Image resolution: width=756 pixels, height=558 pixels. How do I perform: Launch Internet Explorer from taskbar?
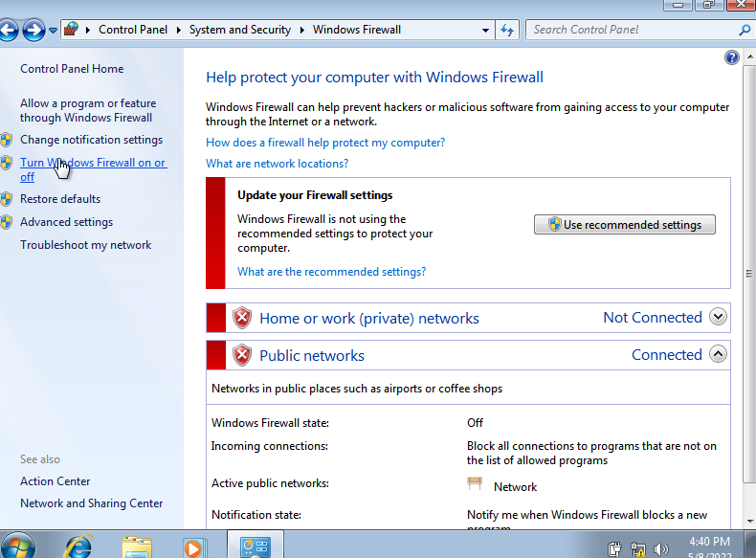pyautogui.click(x=78, y=547)
